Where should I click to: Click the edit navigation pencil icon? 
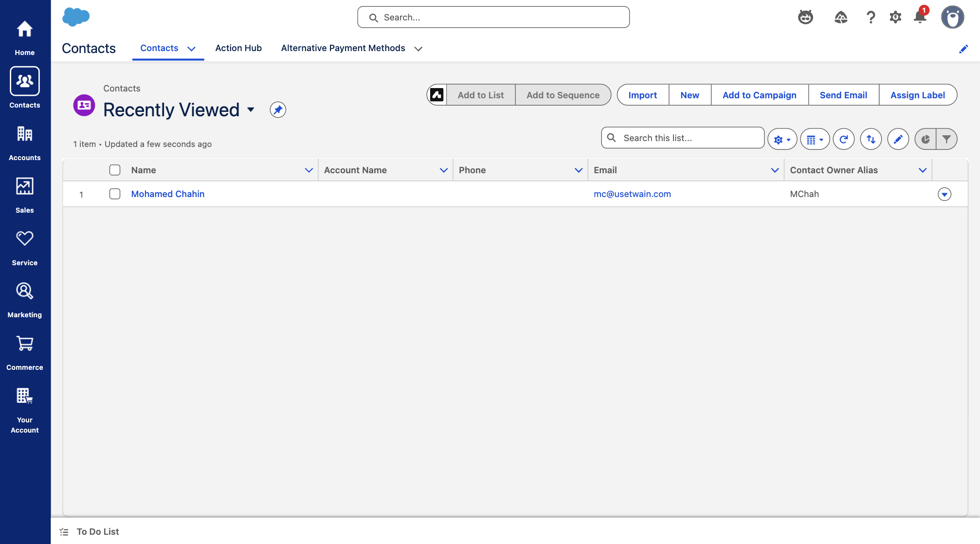click(963, 49)
